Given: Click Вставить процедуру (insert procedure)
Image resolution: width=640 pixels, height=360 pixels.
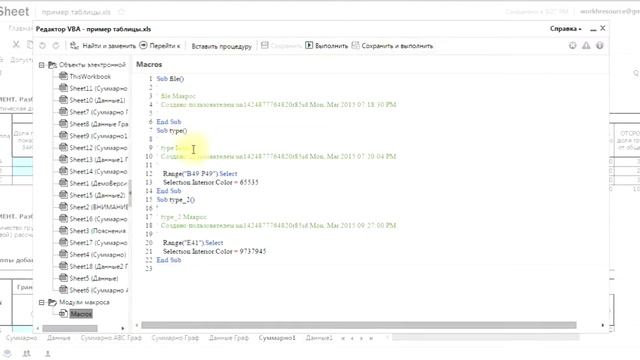Looking at the screenshot, I should [x=222, y=46].
